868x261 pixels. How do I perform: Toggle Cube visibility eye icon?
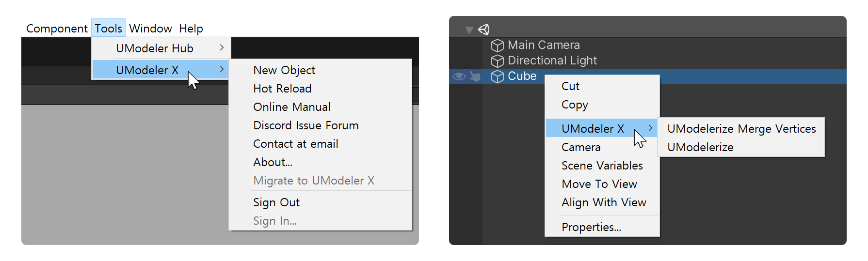coord(459,77)
